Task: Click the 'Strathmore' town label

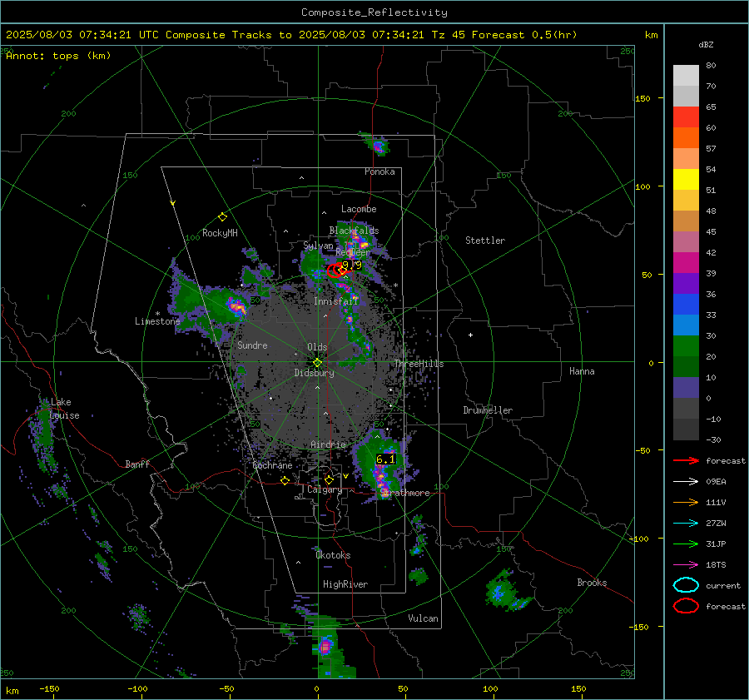Action: pos(405,493)
